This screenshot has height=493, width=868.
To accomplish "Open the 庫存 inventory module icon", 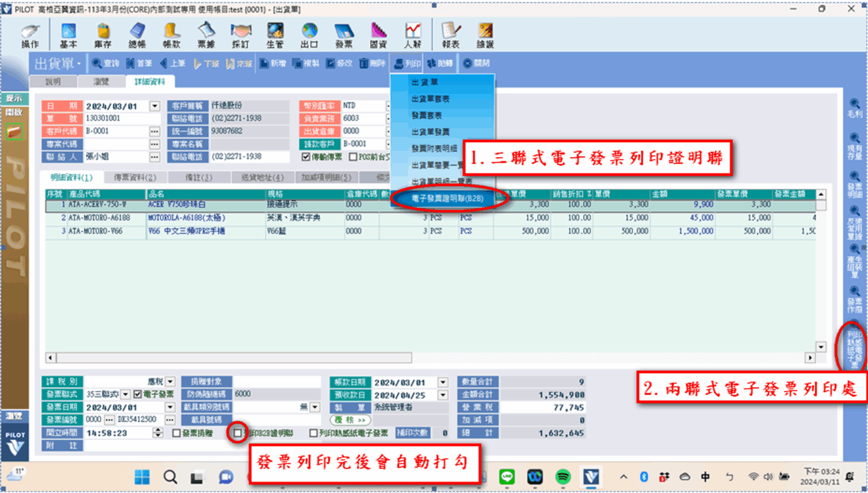I will (103, 36).
